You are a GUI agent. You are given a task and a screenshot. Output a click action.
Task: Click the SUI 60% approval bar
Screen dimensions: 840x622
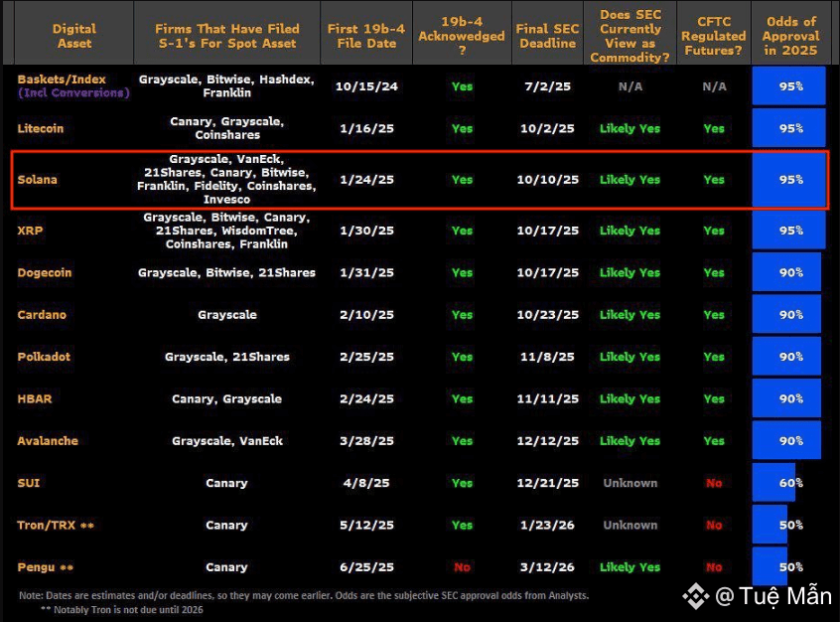point(773,483)
